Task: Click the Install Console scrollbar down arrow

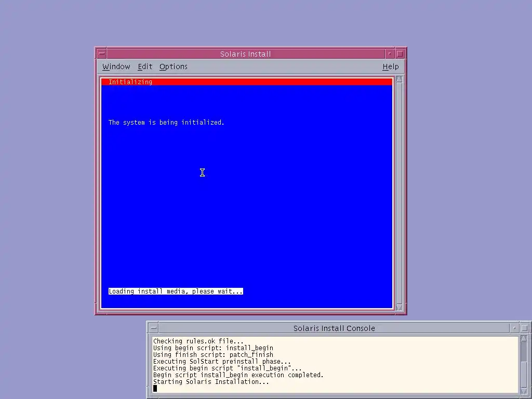Action: coord(524,391)
